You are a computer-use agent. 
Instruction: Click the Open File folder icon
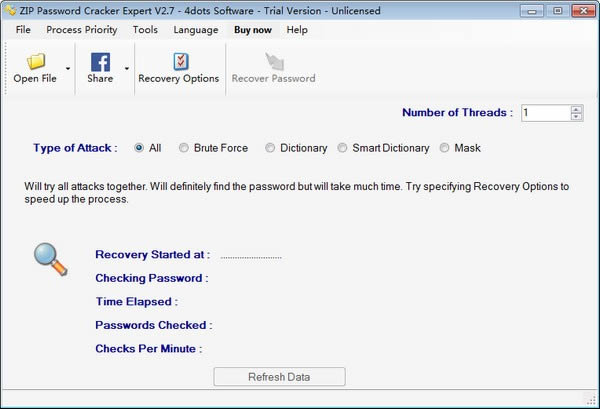[35, 62]
